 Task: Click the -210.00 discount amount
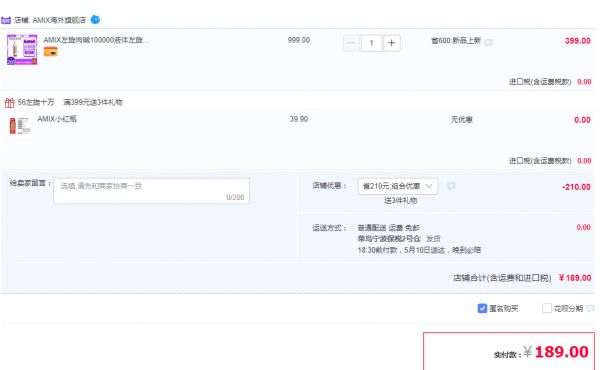pos(576,187)
